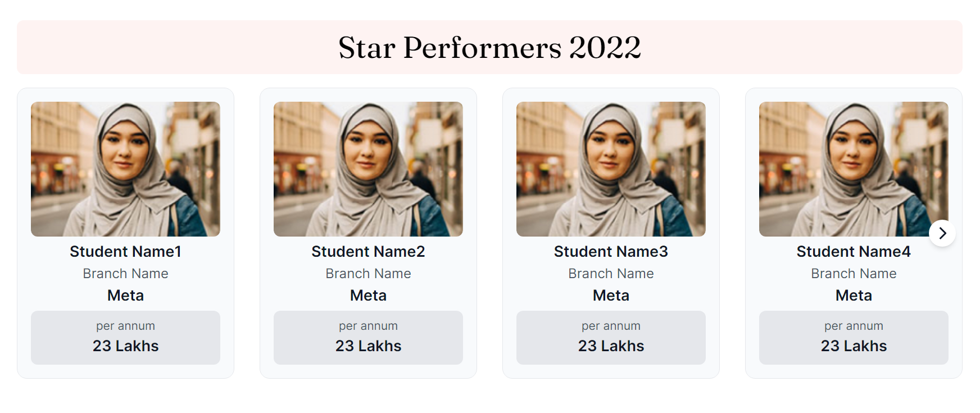Click Student Name3's 23 Lakhs salary box
Image resolution: width=980 pixels, height=413 pixels.
[611, 338]
